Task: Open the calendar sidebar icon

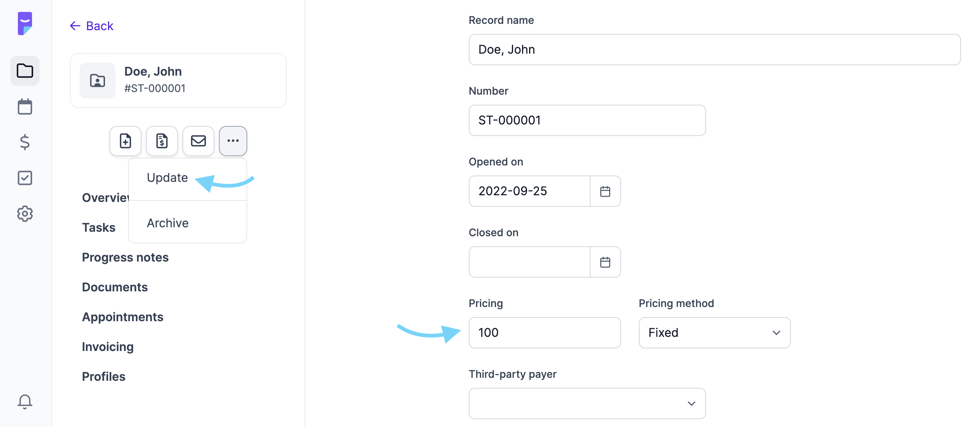Action: (25, 107)
